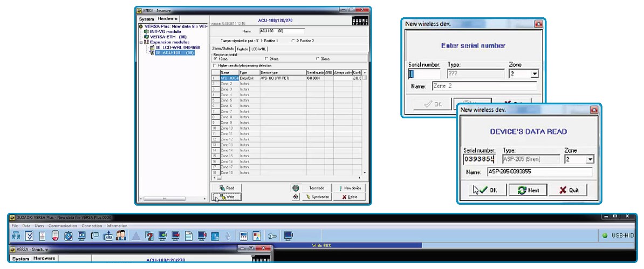Switch to the Keyfobs tab
Screen dimensions: 644x269
click(242, 49)
